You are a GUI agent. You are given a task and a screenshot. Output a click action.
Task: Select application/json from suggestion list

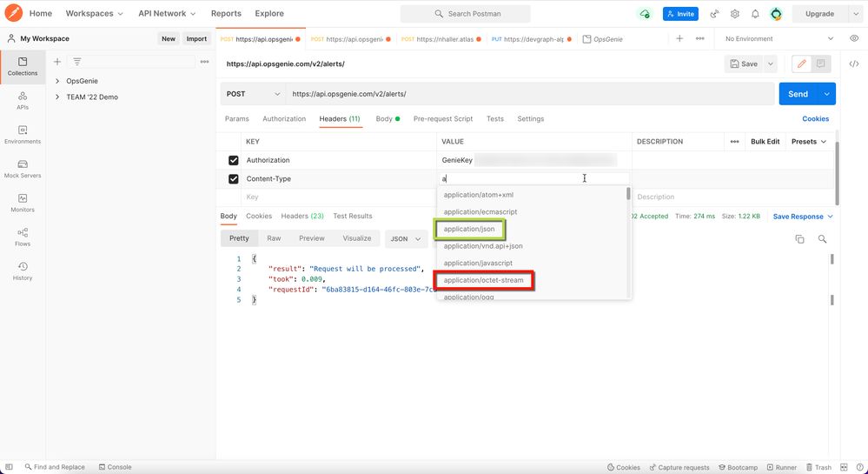tap(469, 229)
